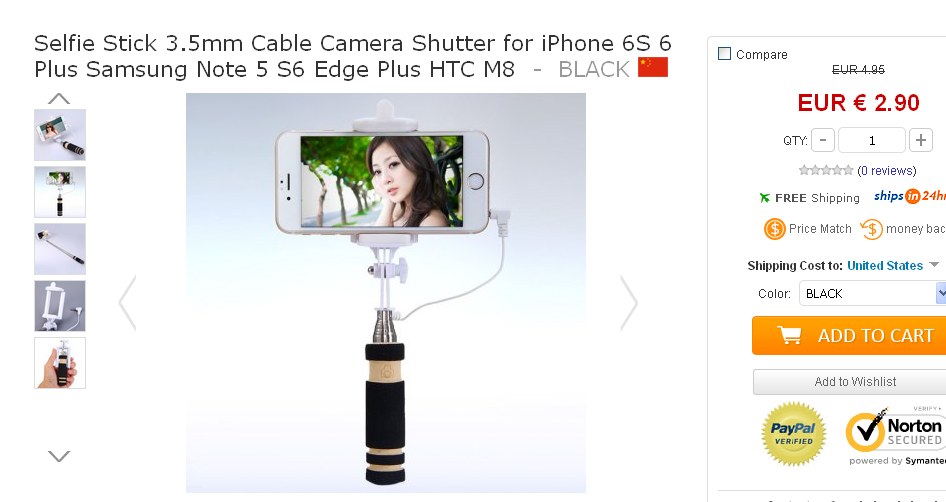Viewport: 946px width, 502px height.
Task: Open the (0 reviews) link
Action: pos(886,171)
